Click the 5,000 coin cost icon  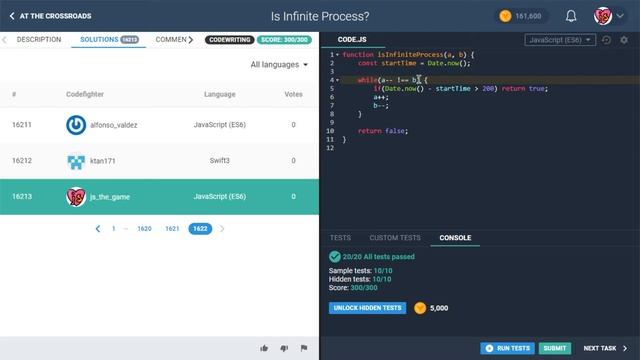click(x=420, y=308)
